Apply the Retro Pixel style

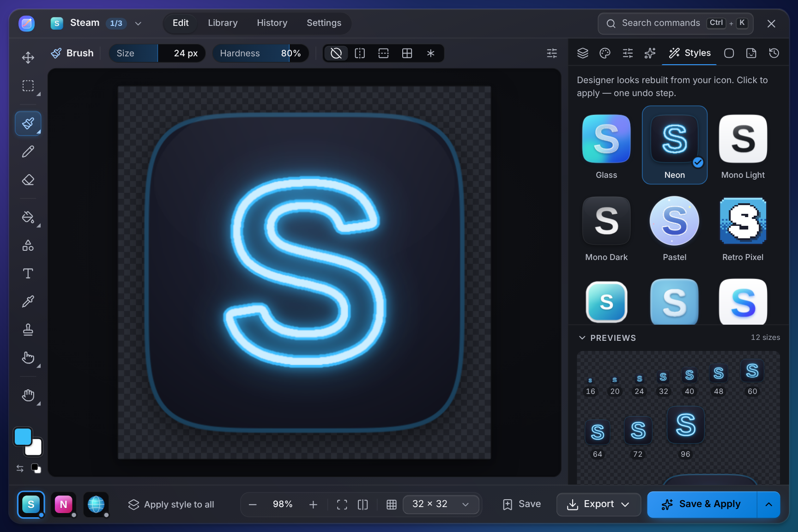click(743, 228)
